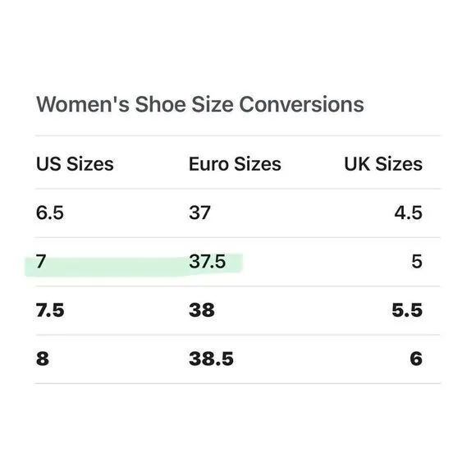Click the highlighted US size 7 cell
Screen dimensions: 476x476
41,261
